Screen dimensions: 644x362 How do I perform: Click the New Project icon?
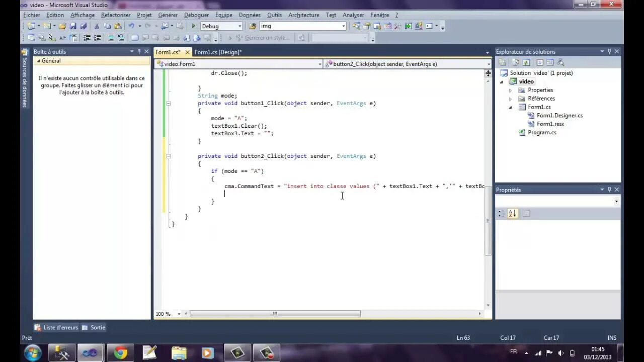point(32,26)
